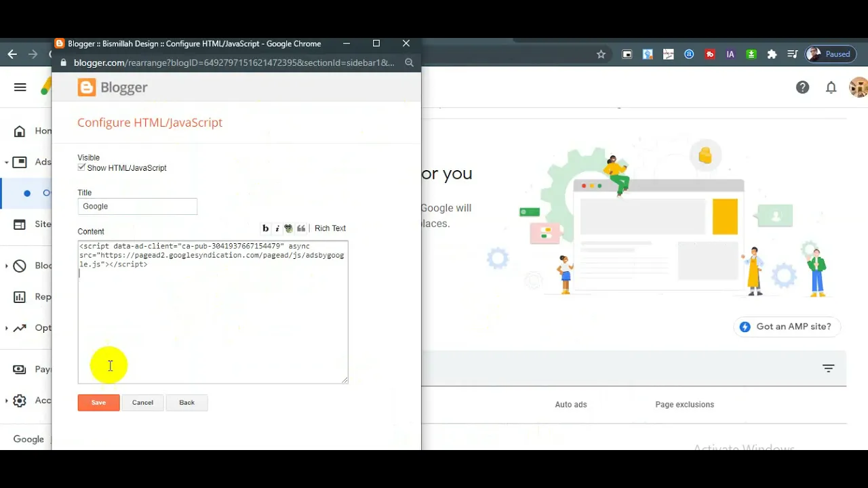
Task: Cancel the gadget configuration
Action: [142, 403]
